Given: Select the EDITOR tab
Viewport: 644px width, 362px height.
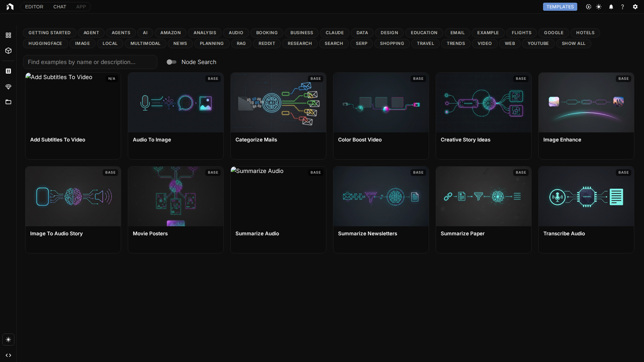Looking at the screenshot, I should pyautogui.click(x=34, y=7).
